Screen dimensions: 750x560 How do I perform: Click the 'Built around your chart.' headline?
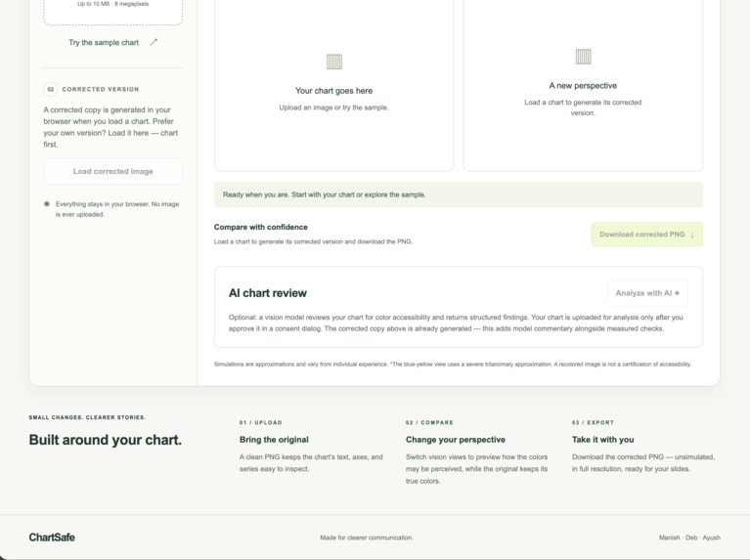pos(106,440)
